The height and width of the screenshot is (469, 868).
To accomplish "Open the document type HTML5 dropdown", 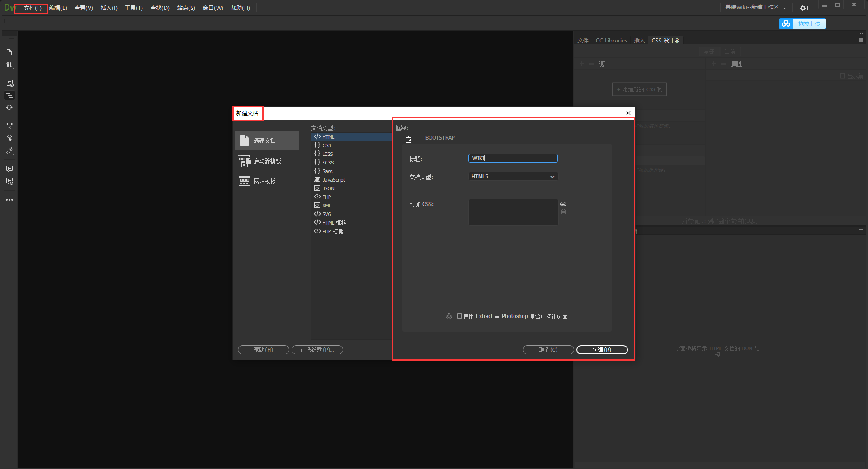I will (x=513, y=177).
